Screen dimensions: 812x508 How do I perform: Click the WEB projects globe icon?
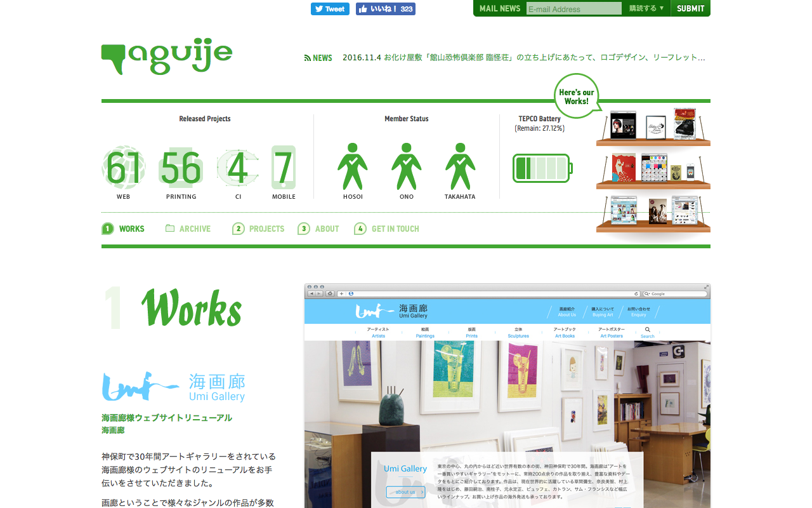point(123,168)
